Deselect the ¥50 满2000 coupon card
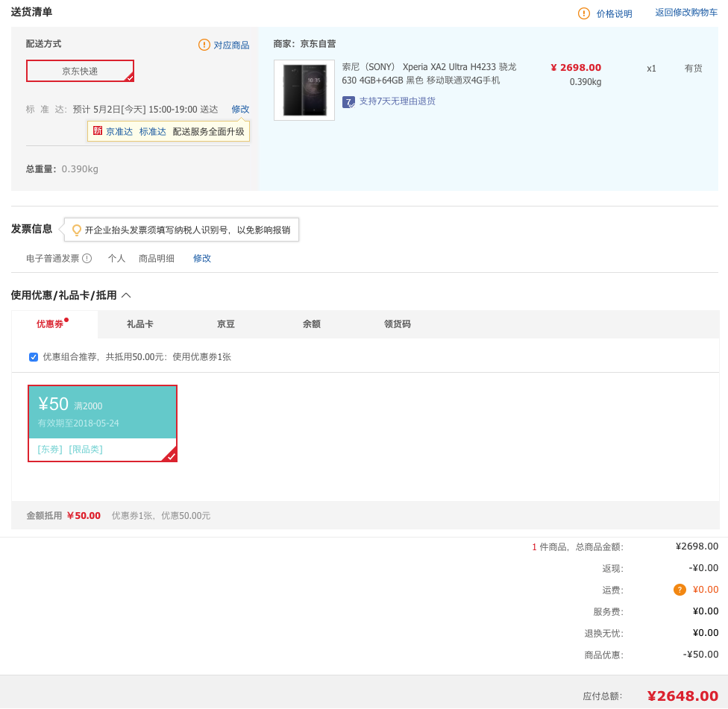 [102, 423]
